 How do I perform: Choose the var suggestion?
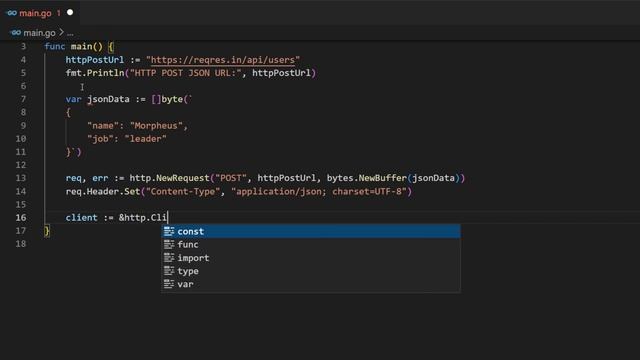pyautogui.click(x=311, y=284)
